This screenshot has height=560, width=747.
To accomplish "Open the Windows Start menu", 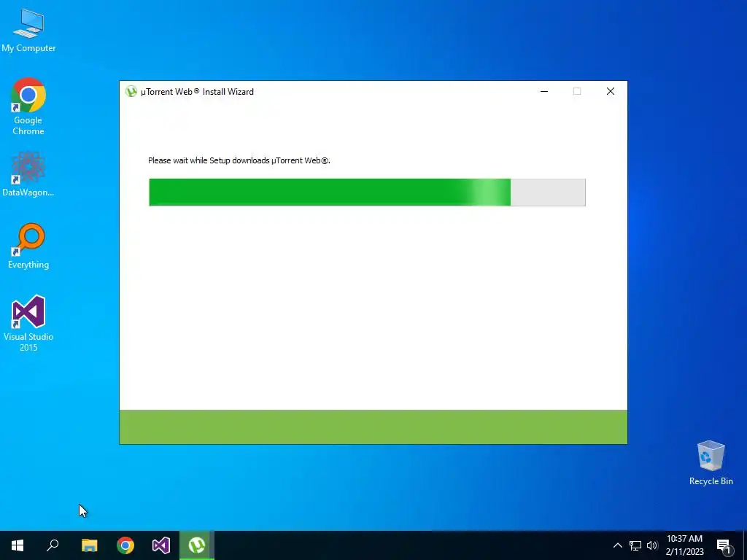I will pyautogui.click(x=18, y=545).
